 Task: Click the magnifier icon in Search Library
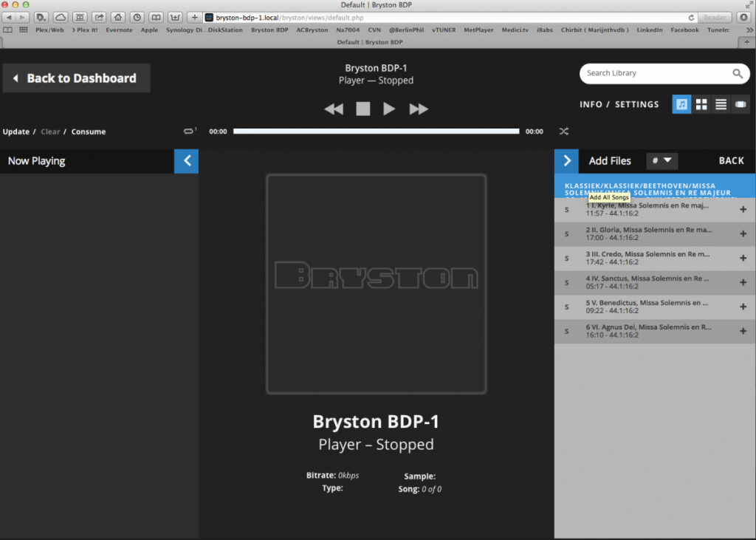(x=738, y=73)
